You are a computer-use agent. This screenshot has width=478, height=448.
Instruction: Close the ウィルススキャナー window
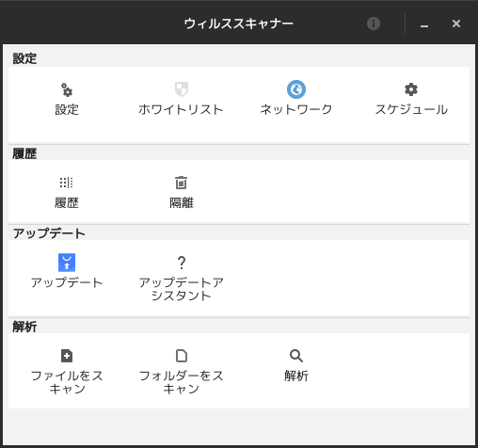(x=456, y=24)
